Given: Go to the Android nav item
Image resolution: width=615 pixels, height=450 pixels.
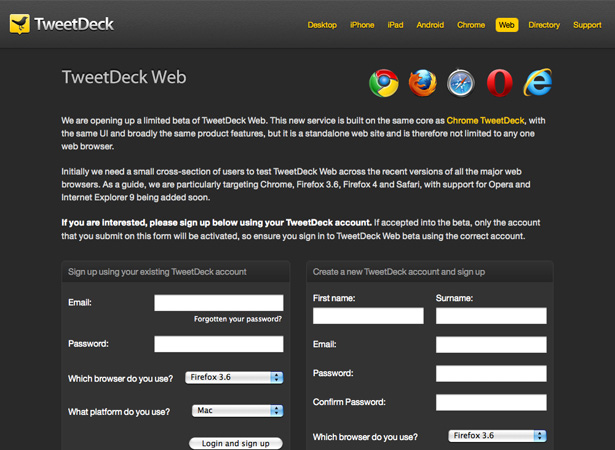Looking at the screenshot, I should coord(430,25).
